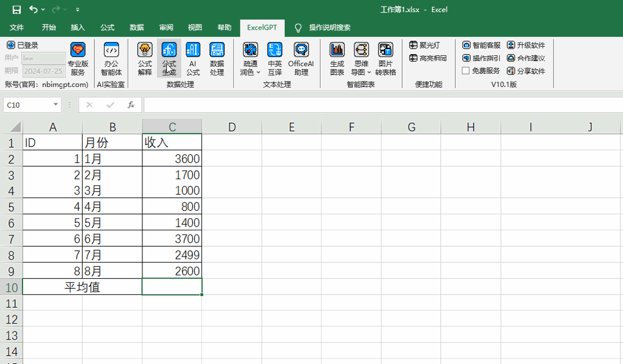Click the 公式解释 lightbulb icon

coord(145,50)
